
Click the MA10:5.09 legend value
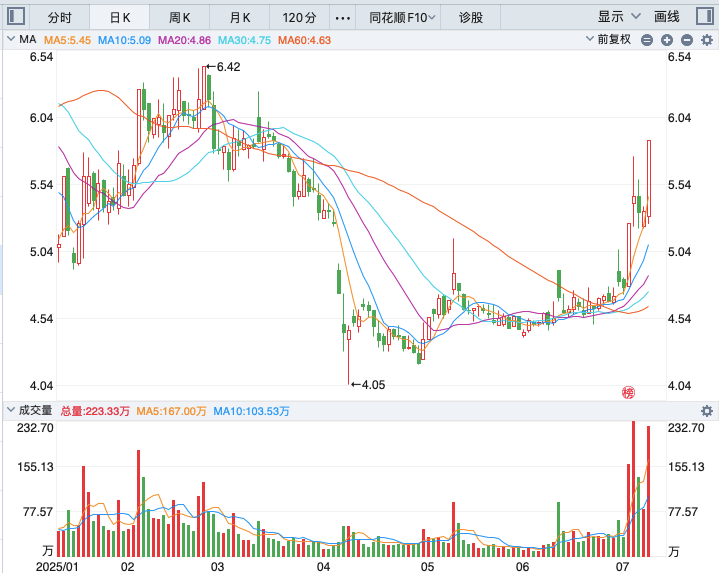pos(124,40)
